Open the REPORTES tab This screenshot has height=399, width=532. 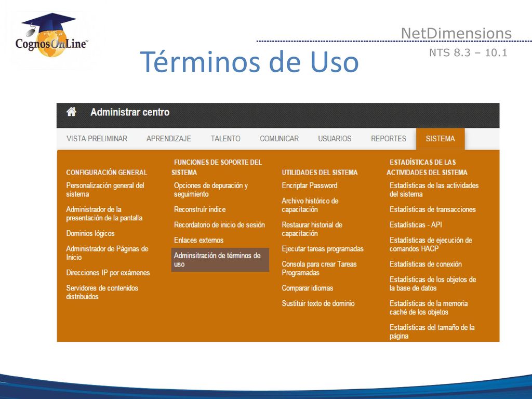coord(389,138)
